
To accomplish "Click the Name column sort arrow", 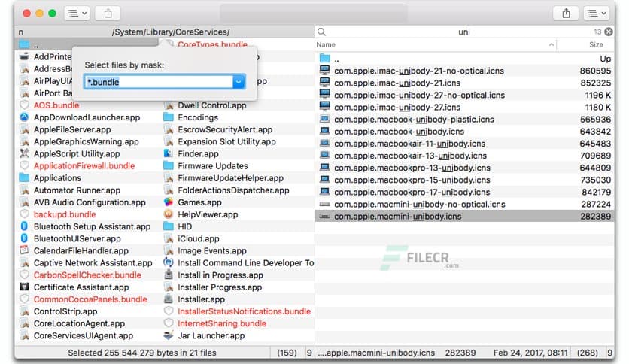I will coord(552,44).
